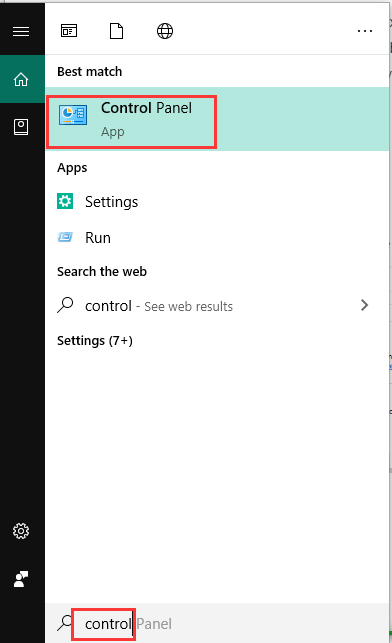Open the Notebook icon in sidebar
The width and height of the screenshot is (392, 643).
tap(21, 127)
